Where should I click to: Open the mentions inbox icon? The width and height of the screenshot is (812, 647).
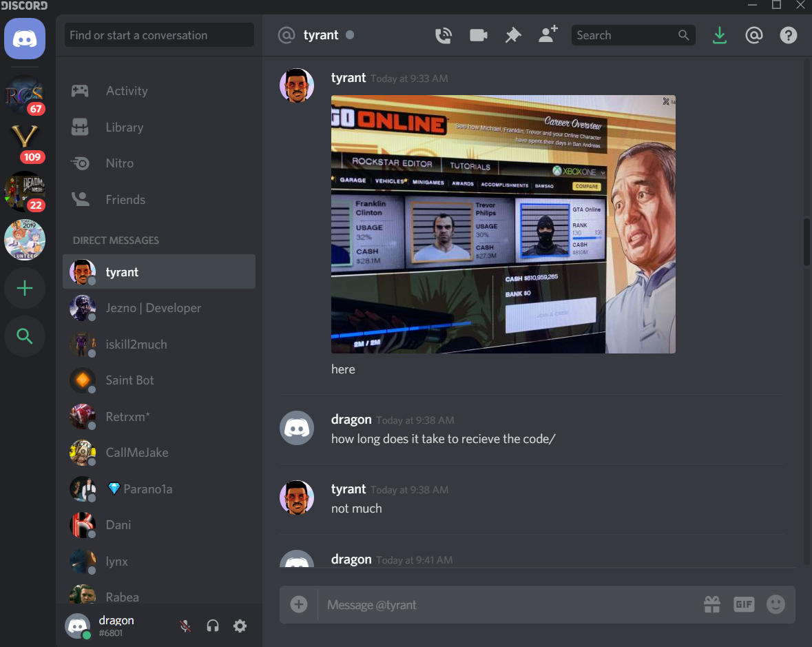tap(754, 35)
